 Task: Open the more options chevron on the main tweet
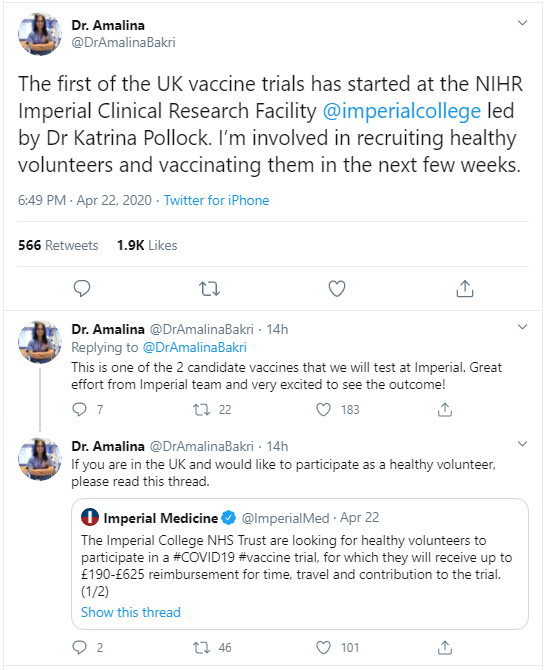[x=522, y=23]
